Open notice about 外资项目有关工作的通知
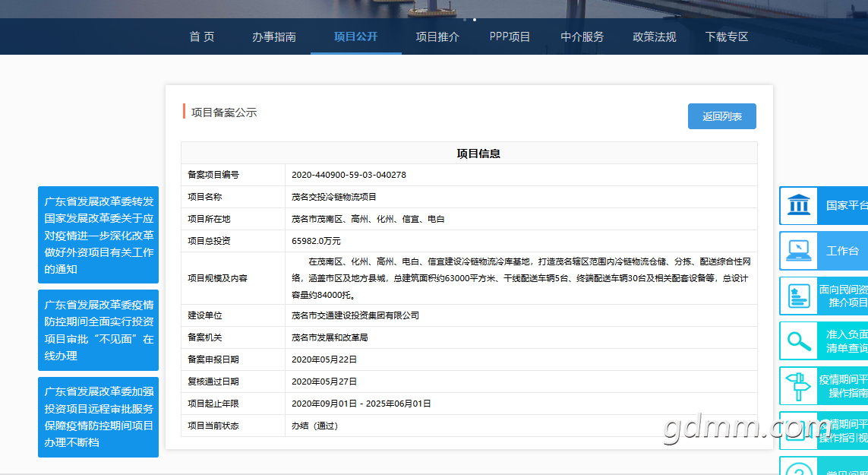The image size is (868, 475). click(x=99, y=235)
